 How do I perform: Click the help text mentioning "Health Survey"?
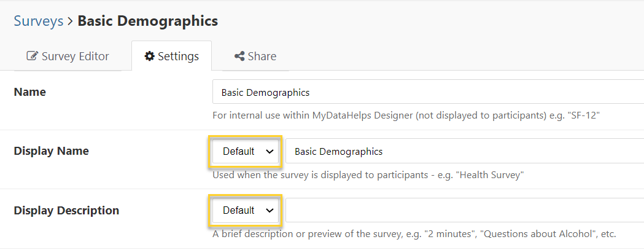coord(368,174)
